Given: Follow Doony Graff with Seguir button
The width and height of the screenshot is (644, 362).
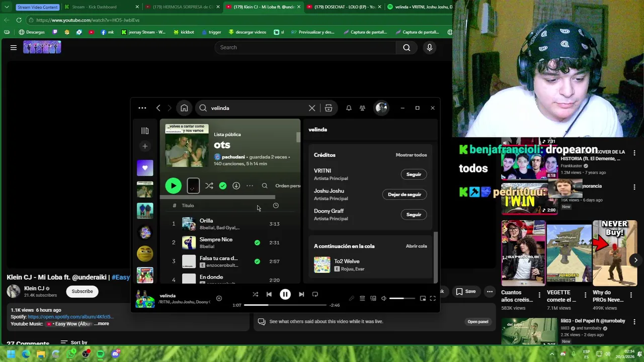Looking at the screenshot, I should pyautogui.click(x=414, y=215).
